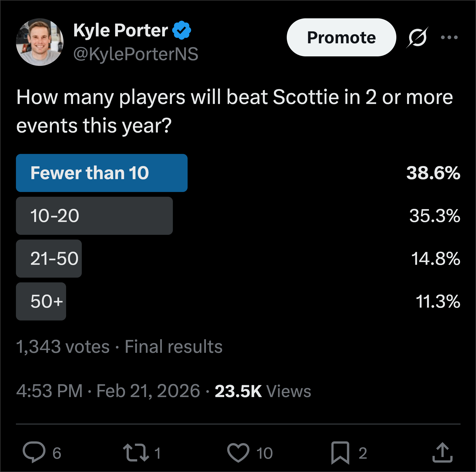Select the 'Fewer than 10' poll bar
Image resolution: width=476 pixels, height=472 pixels.
pos(102,173)
